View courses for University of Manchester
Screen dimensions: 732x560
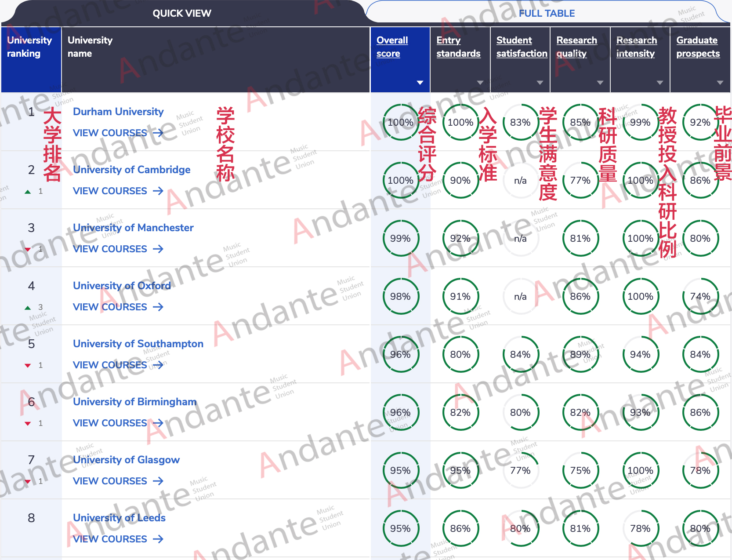tap(118, 249)
